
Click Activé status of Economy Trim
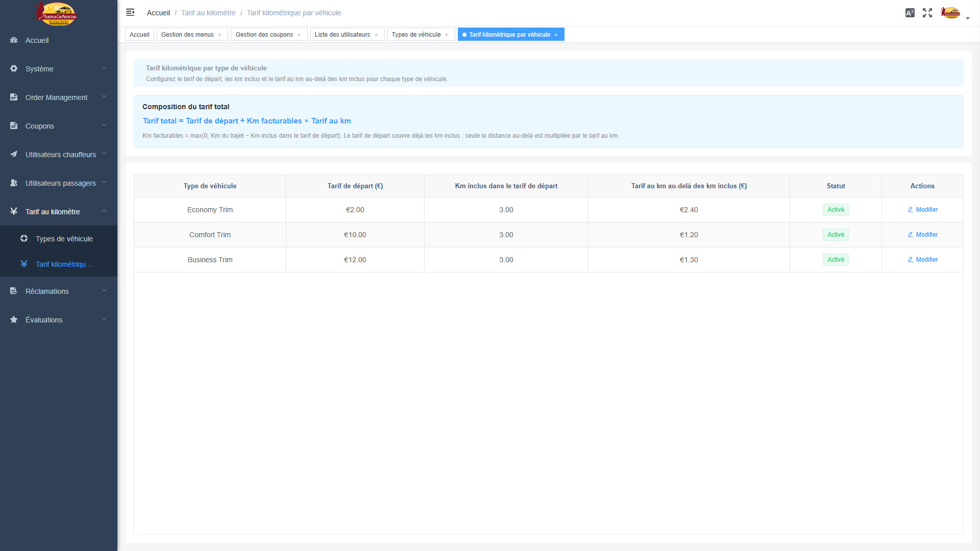(x=836, y=210)
